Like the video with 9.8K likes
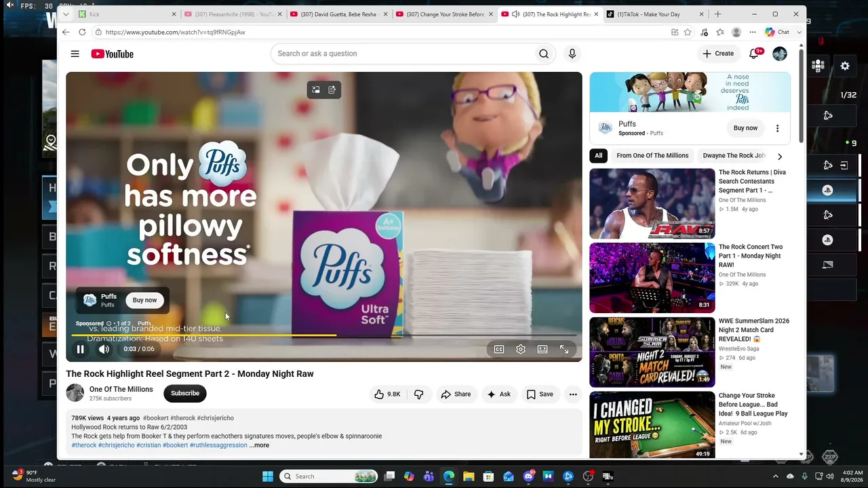The image size is (868, 488). pos(387,394)
